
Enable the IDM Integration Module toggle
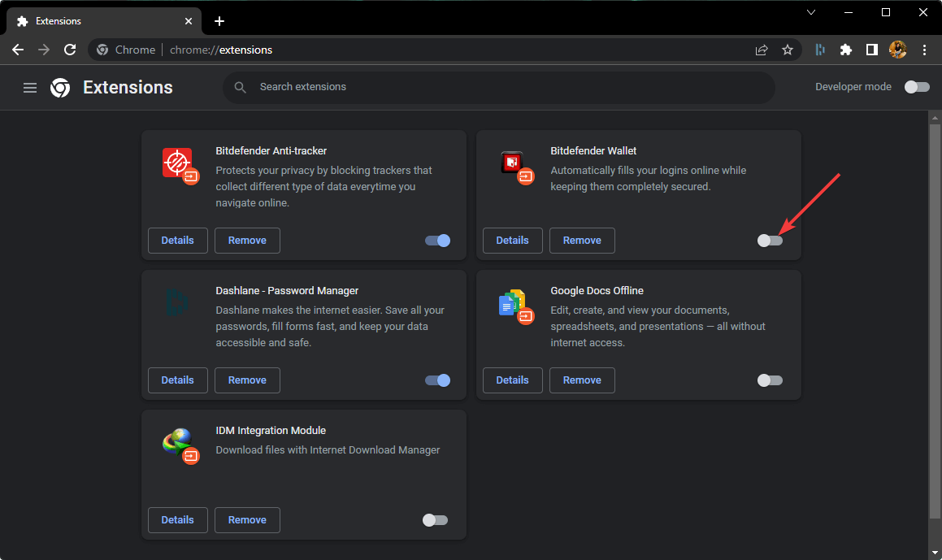click(435, 519)
